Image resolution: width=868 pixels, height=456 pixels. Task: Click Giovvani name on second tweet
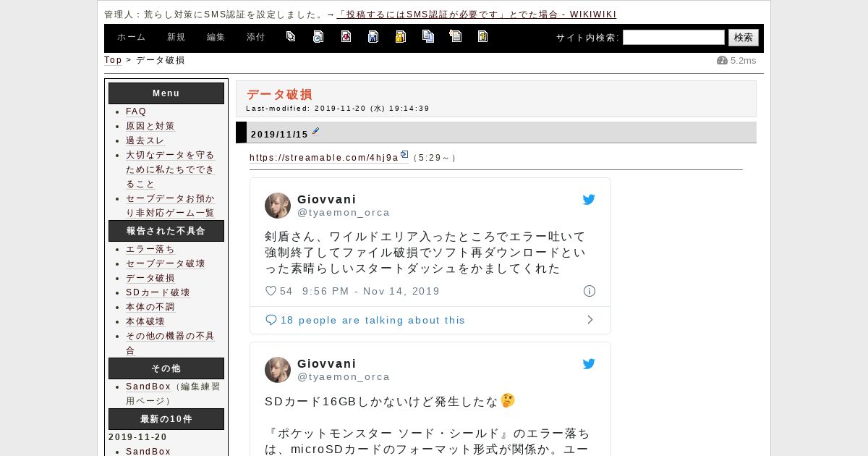coord(327,363)
